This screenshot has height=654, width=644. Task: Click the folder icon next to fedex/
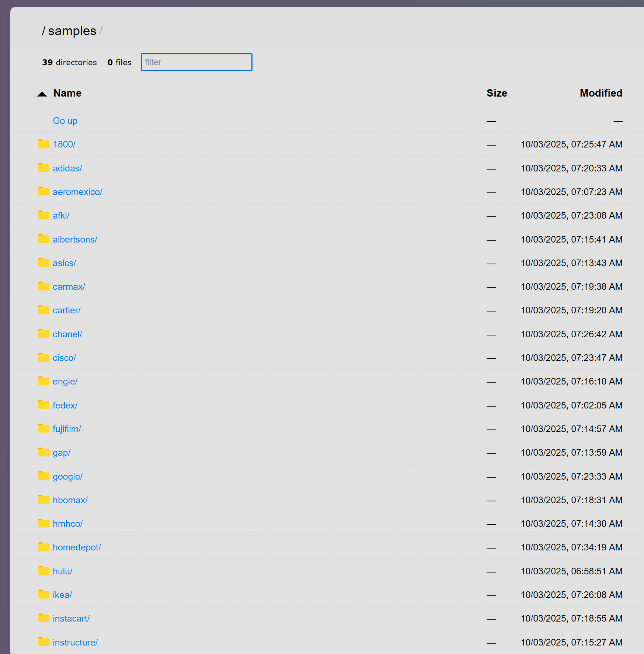[43, 405]
